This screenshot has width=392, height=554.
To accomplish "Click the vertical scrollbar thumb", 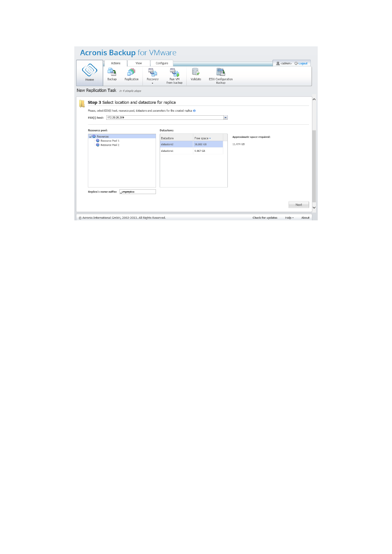I will click(314, 166).
